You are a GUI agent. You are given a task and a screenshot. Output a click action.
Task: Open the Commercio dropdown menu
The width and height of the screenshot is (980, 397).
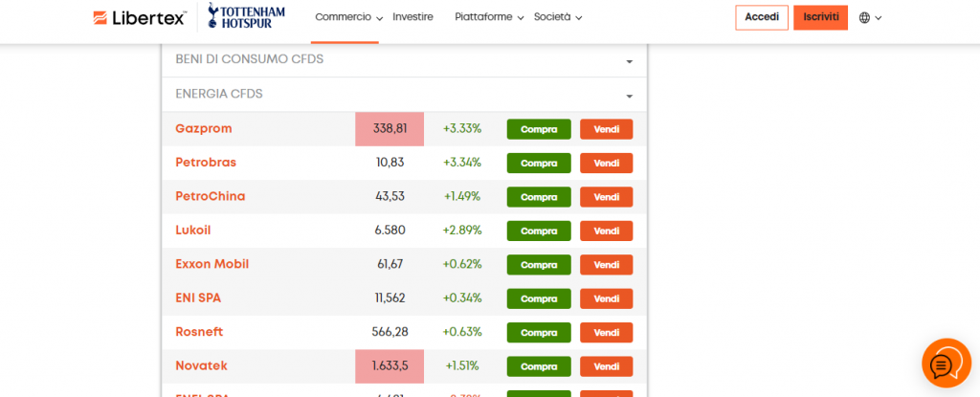348,17
